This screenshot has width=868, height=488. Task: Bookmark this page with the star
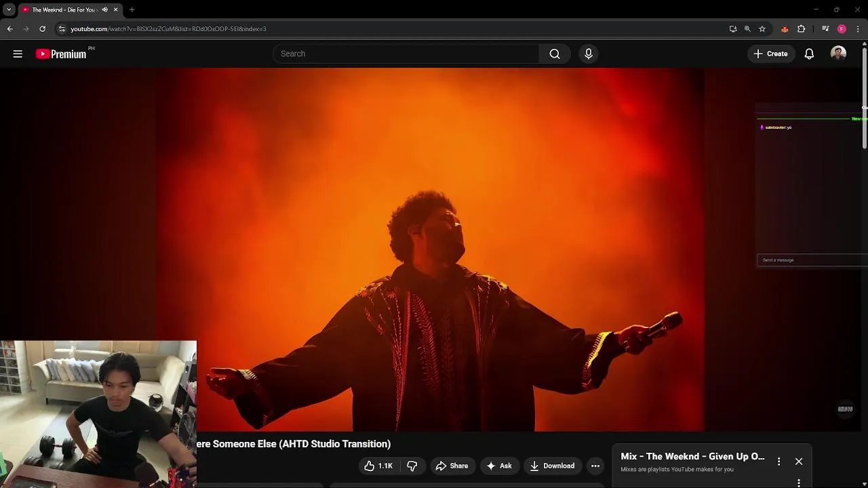point(762,28)
